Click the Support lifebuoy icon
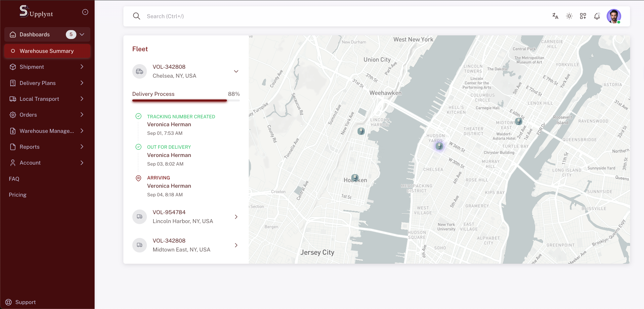Viewport: 644px width, 309px height. (x=9, y=302)
